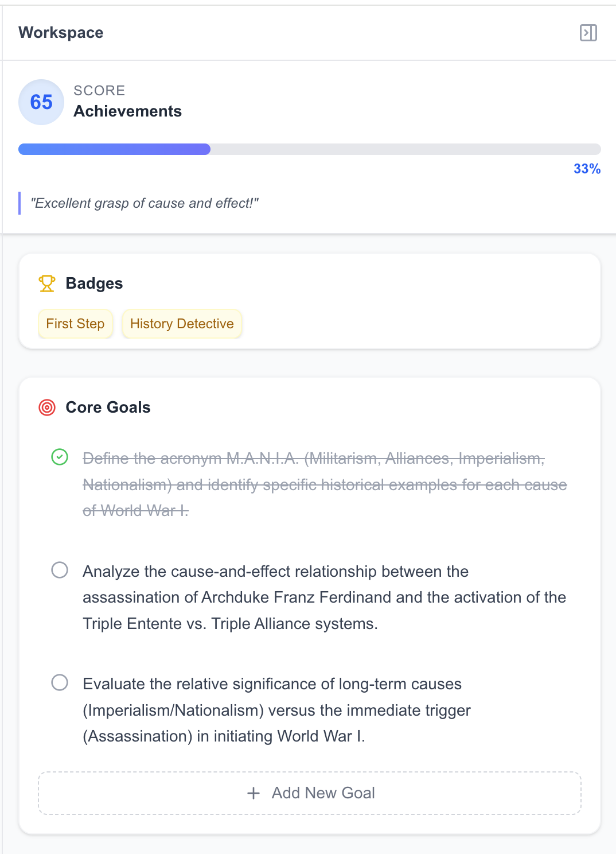Image resolution: width=616 pixels, height=854 pixels.
Task: Collapse the Workspace side panel
Action: 588,33
